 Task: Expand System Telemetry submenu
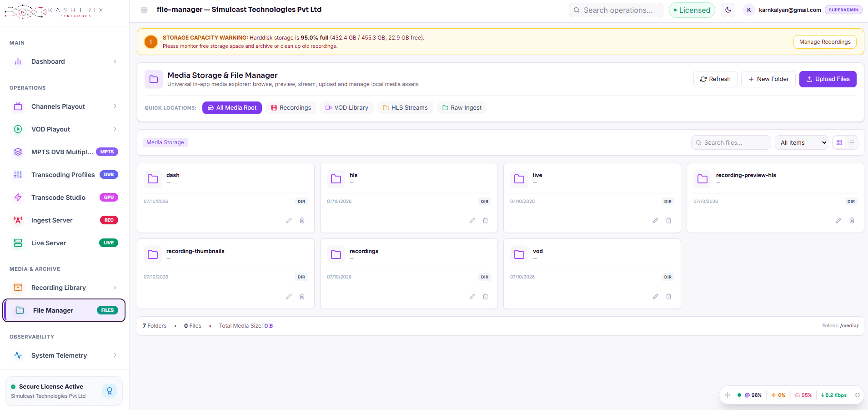click(x=115, y=355)
